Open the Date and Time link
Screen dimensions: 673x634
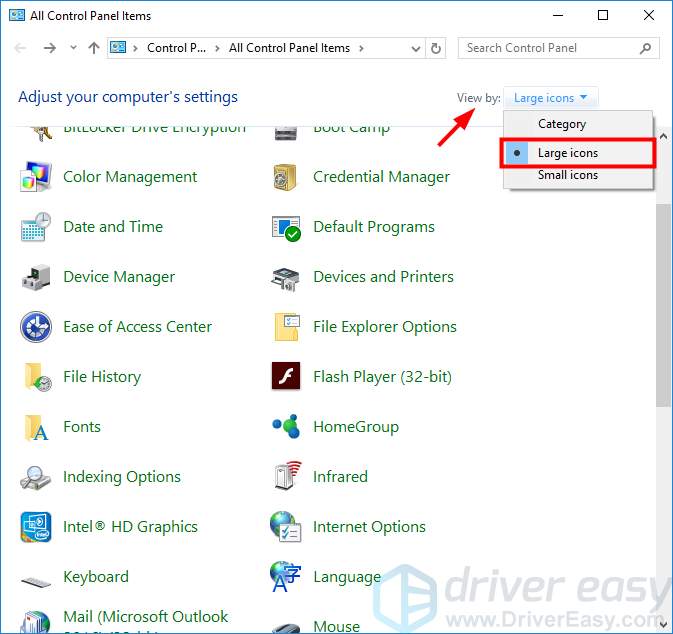click(113, 227)
